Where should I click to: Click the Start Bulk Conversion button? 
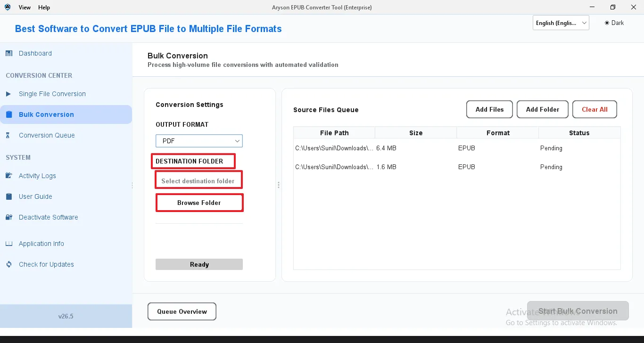[578, 311]
